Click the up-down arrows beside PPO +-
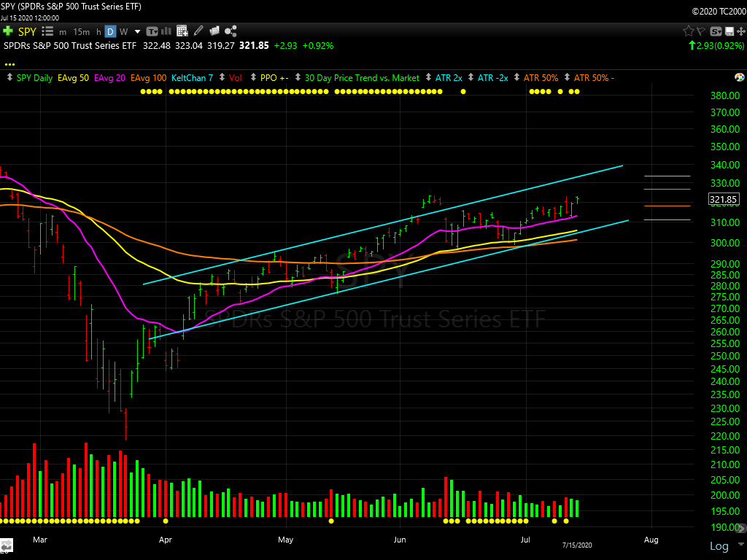The image size is (747, 560). (253, 77)
